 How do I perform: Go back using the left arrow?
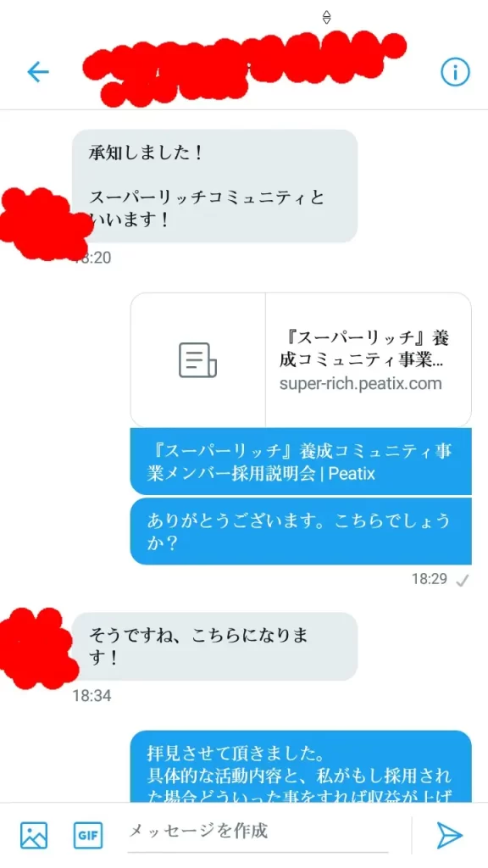pos(38,72)
